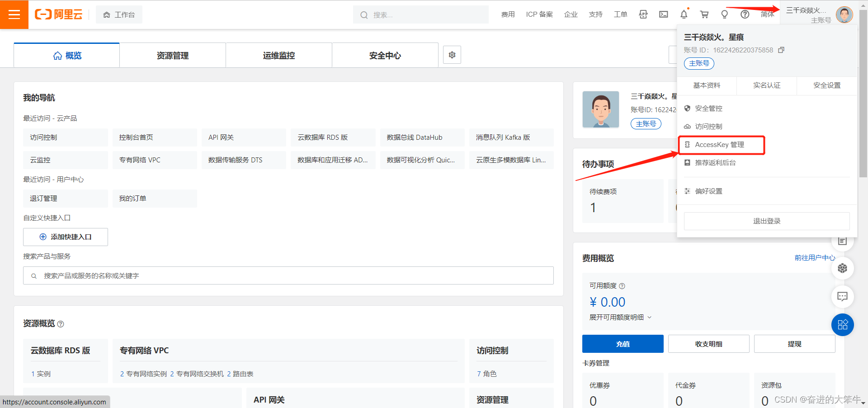Open the 费用 menu in header
The height and width of the screenshot is (408, 868).
[508, 14]
